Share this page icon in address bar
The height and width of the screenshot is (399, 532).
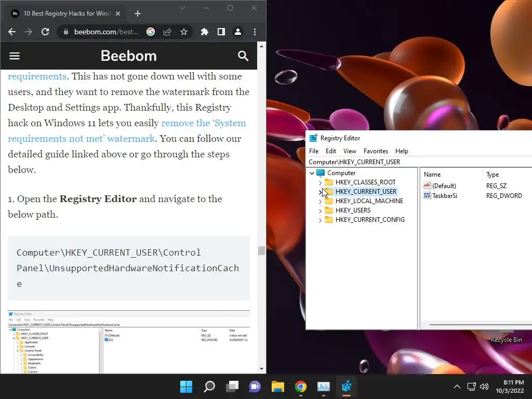(x=167, y=32)
